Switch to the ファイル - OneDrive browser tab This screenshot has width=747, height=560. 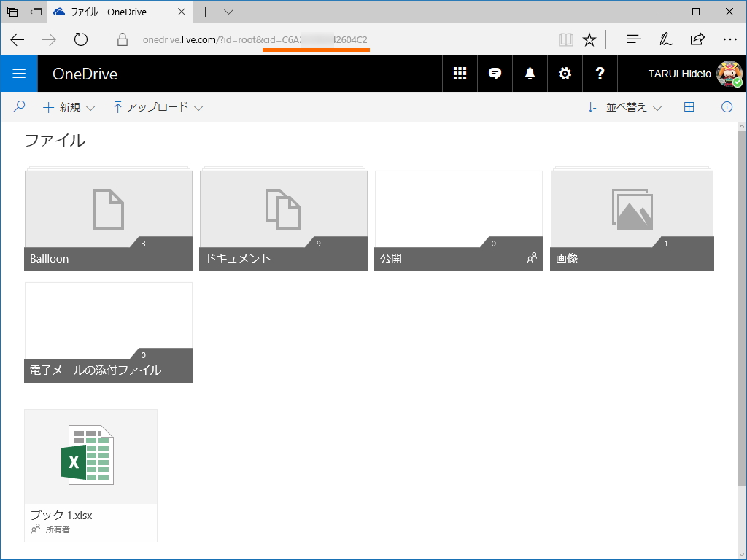pos(117,12)
